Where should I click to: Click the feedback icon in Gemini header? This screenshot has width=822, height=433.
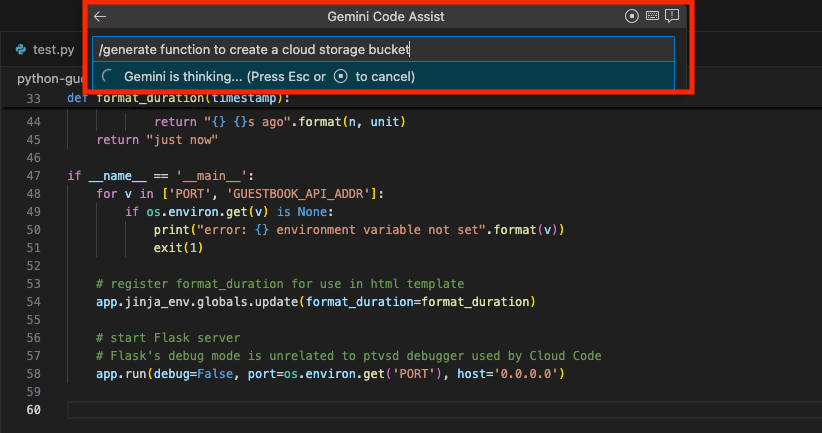coord(673,16)
